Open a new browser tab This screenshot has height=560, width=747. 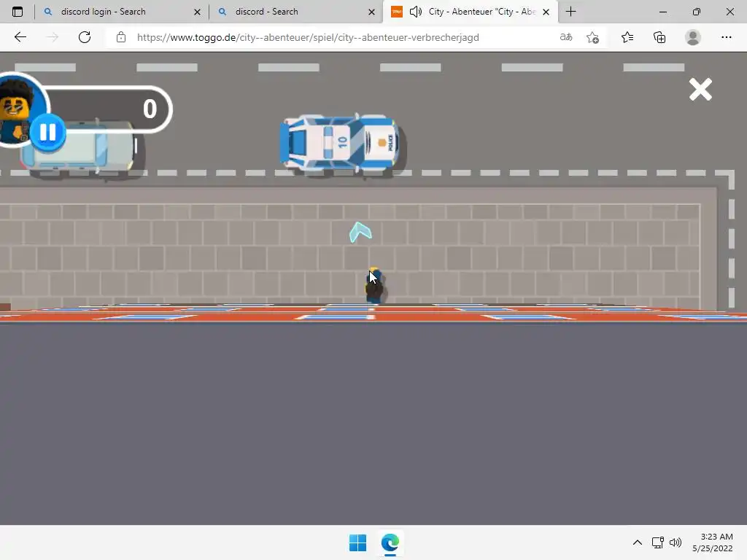click(x=570, y=12)
